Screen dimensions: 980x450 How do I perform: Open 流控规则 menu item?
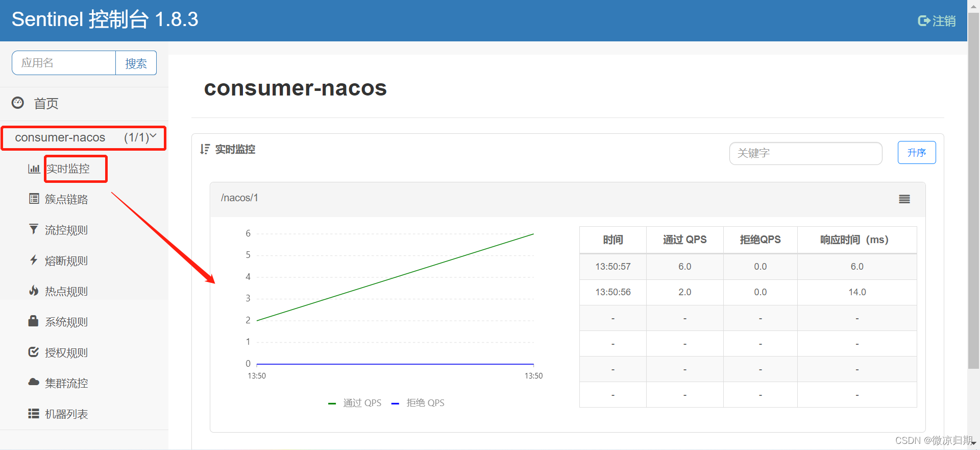coord(66,230)
